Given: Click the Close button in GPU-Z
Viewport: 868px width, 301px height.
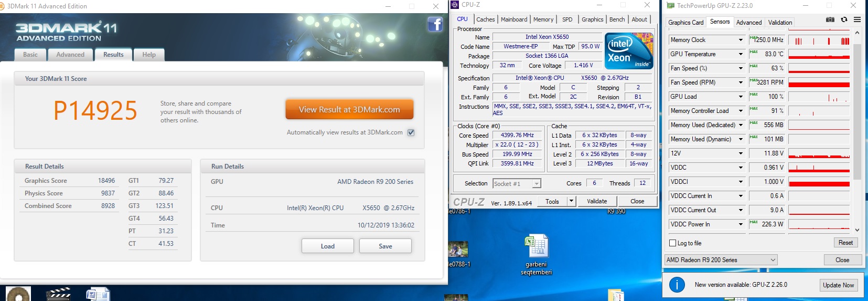Looking at the screenshot, I should (842, 260).
